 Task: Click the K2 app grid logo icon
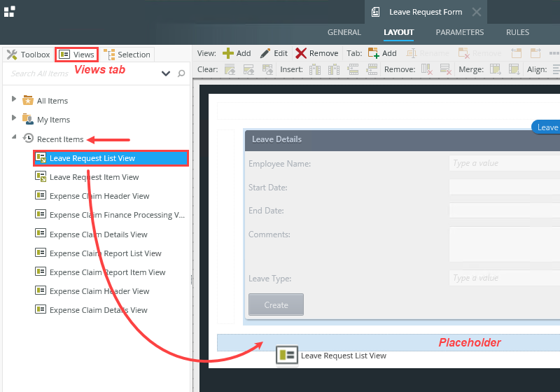(9, 11)
